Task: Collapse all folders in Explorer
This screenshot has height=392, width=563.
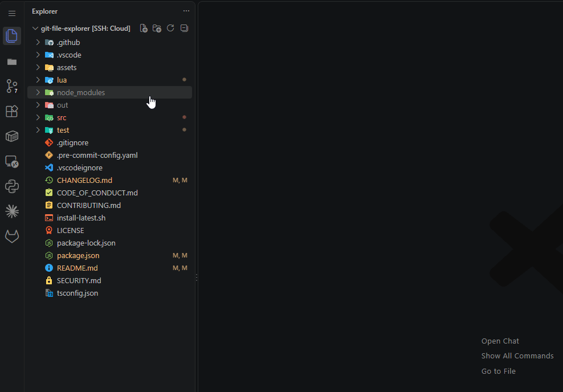Action: (184, 28)
